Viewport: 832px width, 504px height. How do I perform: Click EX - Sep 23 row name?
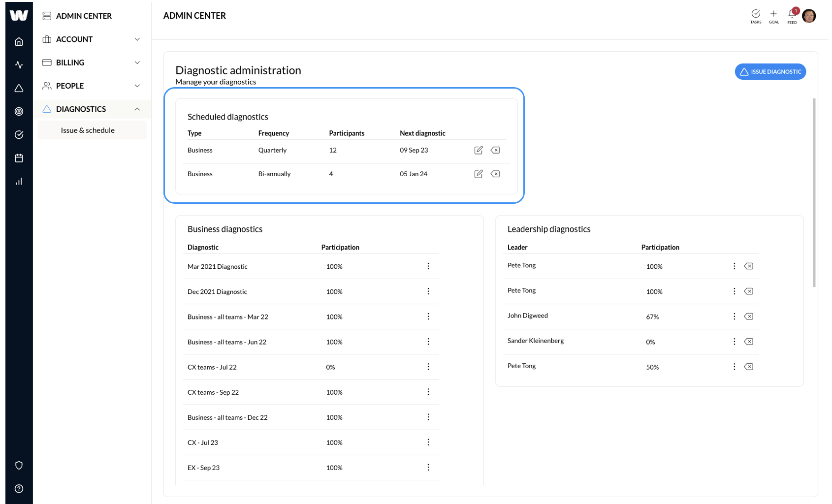click(203, 468)
